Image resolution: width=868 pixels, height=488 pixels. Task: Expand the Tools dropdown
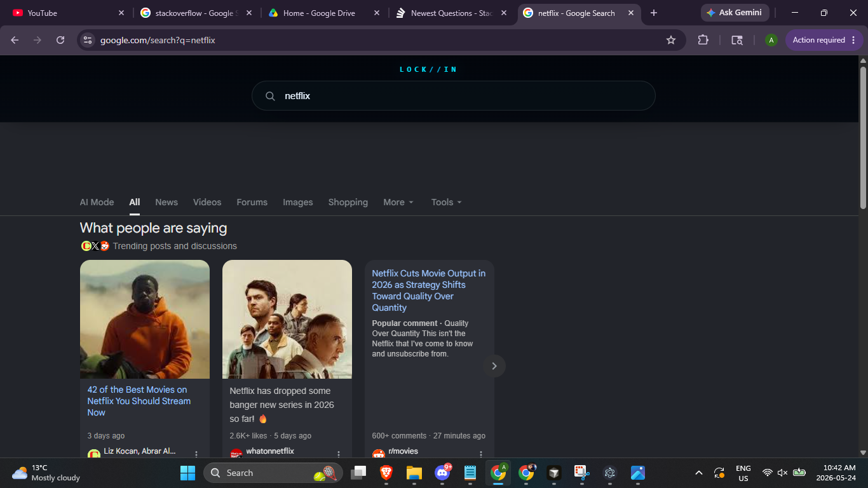coord(447,202)
